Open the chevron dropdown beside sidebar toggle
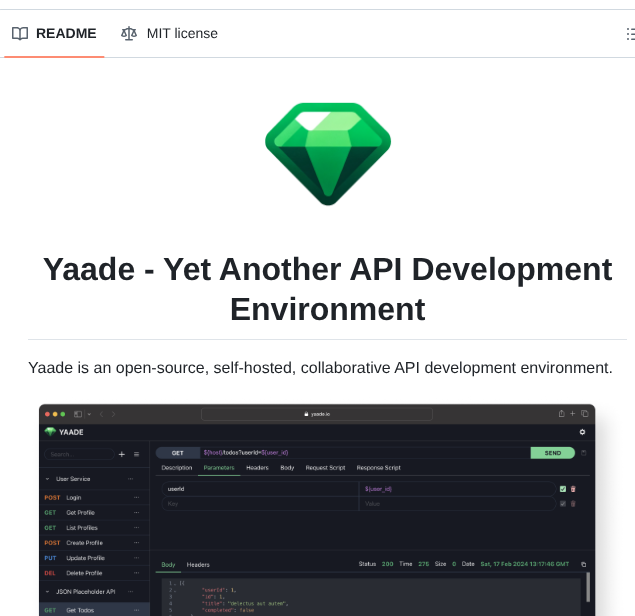This screenshot has height=616, width=635. pyautogui.click(x=89, y=414)
